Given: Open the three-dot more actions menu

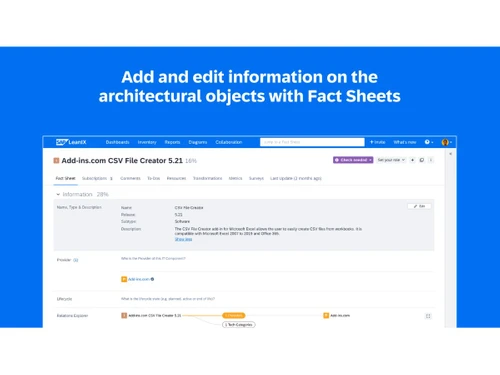Looking at the screenshot, I should pyautogui.click(x=431, y=160).
